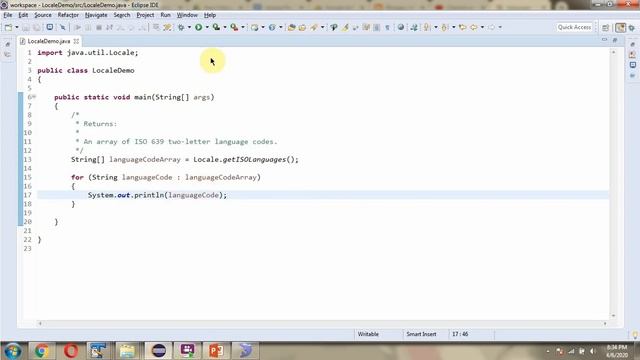Screen dimensions: 640x360
Task: Click the New file toolbar icon
Action: pyautogui.click(x=8, y=27)
